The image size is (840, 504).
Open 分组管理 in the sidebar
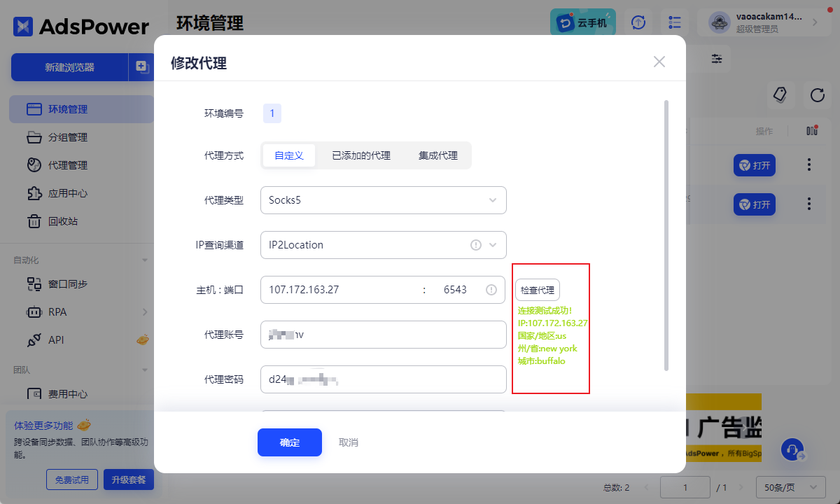tap(68, 137)
